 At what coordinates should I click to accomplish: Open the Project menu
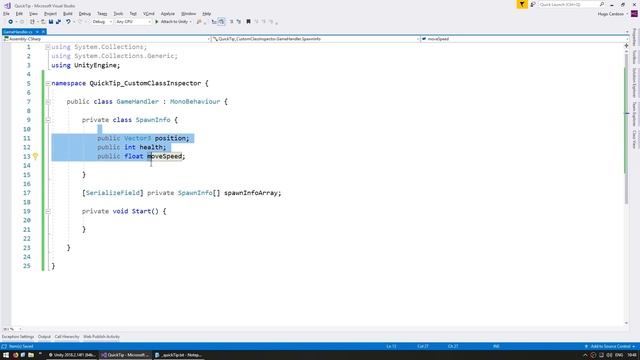(x=50, y=14)
